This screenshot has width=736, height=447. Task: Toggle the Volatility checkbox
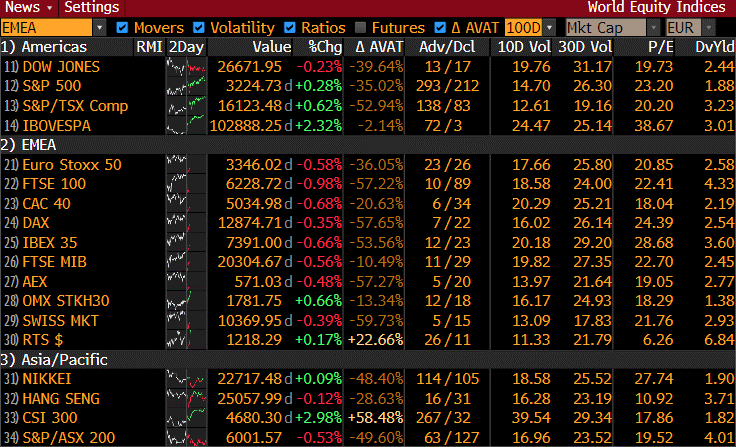199,28
